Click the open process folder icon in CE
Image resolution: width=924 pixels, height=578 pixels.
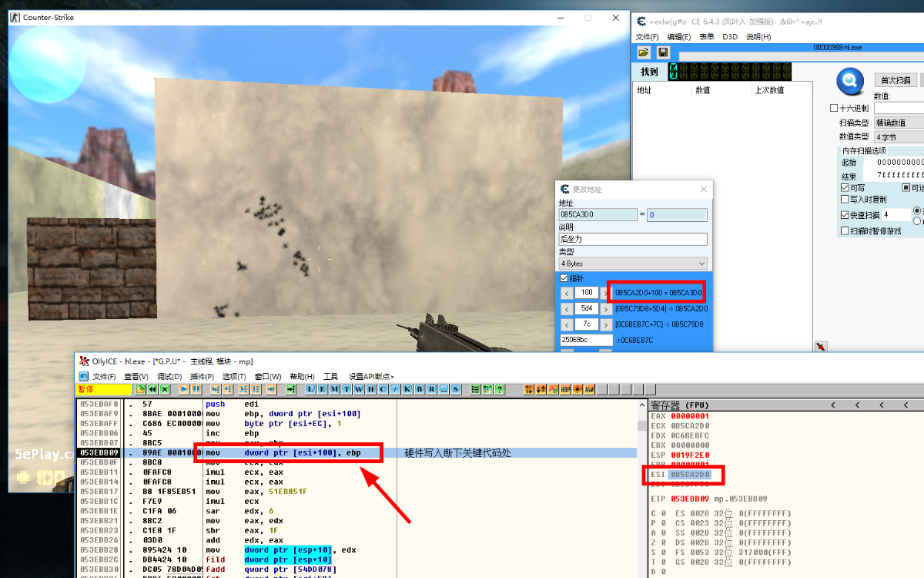point(644,52)
